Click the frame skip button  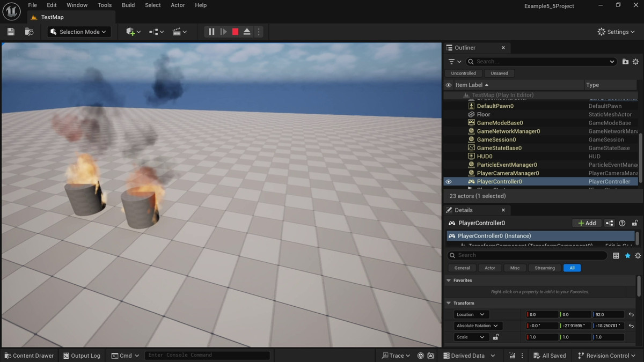coord(223,32)
